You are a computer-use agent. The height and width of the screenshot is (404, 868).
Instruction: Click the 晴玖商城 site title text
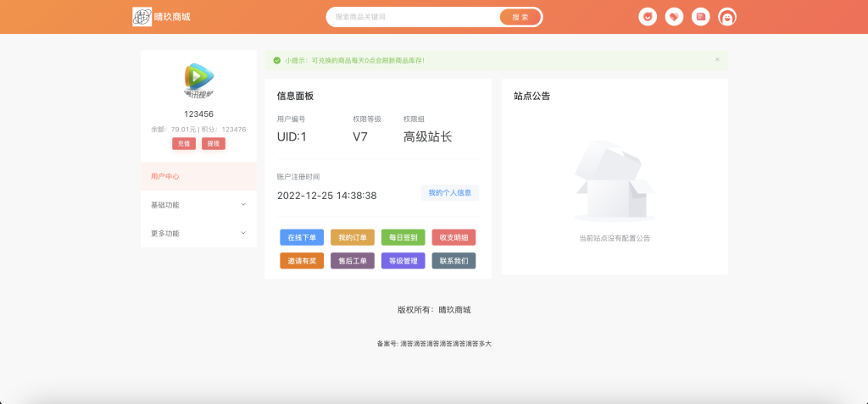(173, 17)
